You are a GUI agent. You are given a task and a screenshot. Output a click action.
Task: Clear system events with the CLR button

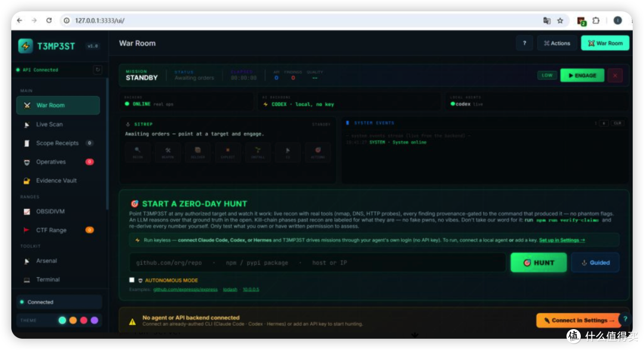(x=617, y=123)
